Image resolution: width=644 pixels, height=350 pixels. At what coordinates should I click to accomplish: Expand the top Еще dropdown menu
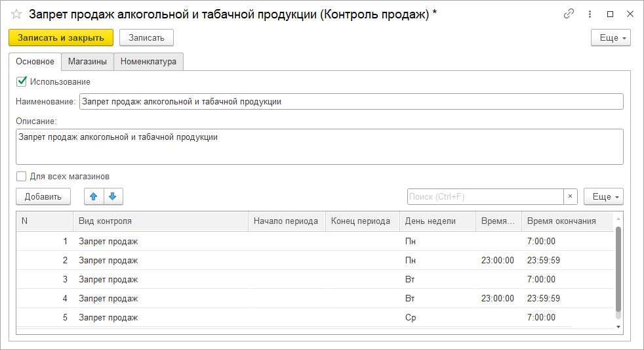(611, 38)
